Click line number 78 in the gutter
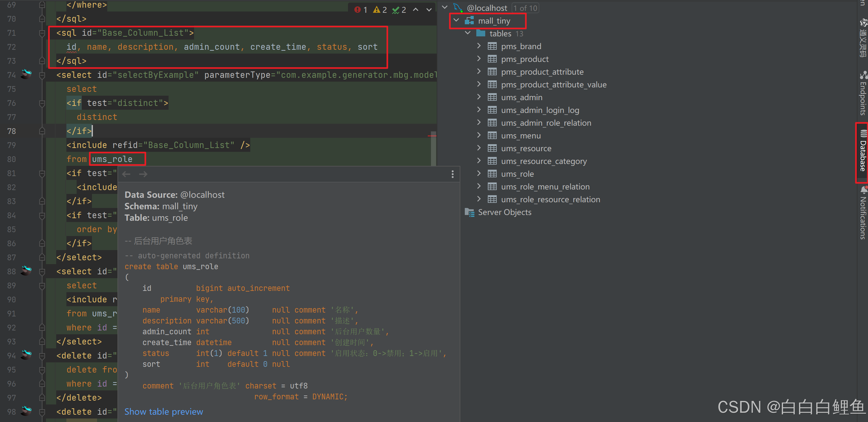The image size is (868, 422). 11,131
